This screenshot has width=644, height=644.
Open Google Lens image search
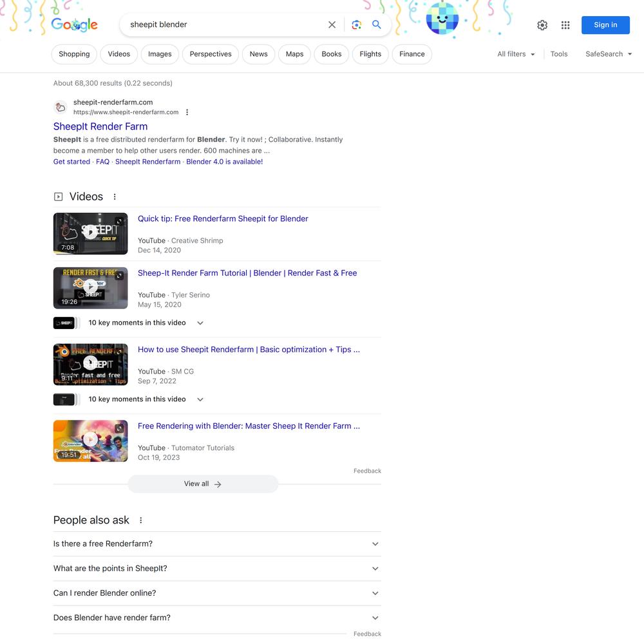pyautogui.click(x=357, y=24)
